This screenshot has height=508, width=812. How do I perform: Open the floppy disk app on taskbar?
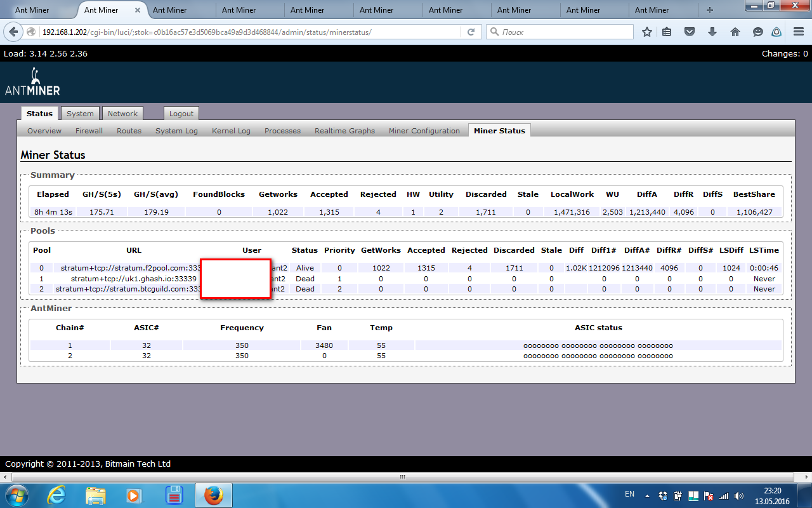174,495
